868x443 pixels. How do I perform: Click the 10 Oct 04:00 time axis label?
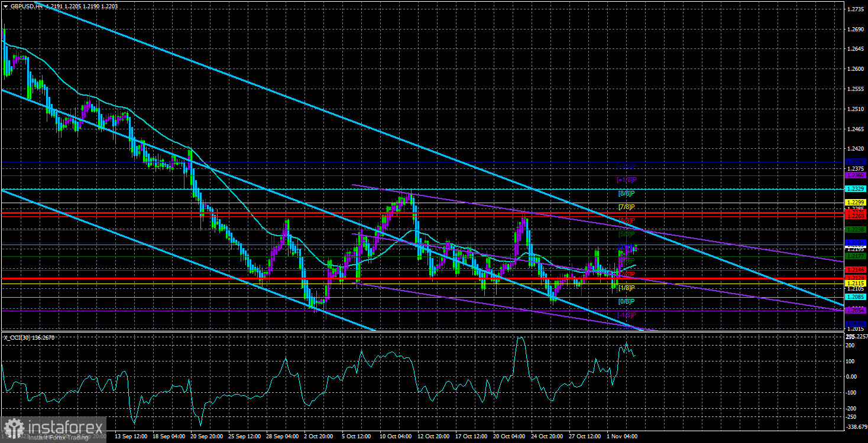tap(395, 437)
